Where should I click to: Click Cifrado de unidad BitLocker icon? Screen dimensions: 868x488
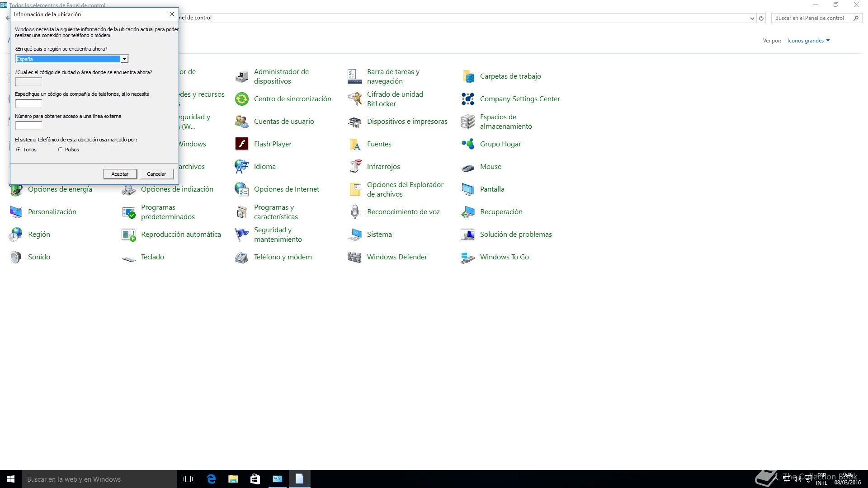click(355, 99)
